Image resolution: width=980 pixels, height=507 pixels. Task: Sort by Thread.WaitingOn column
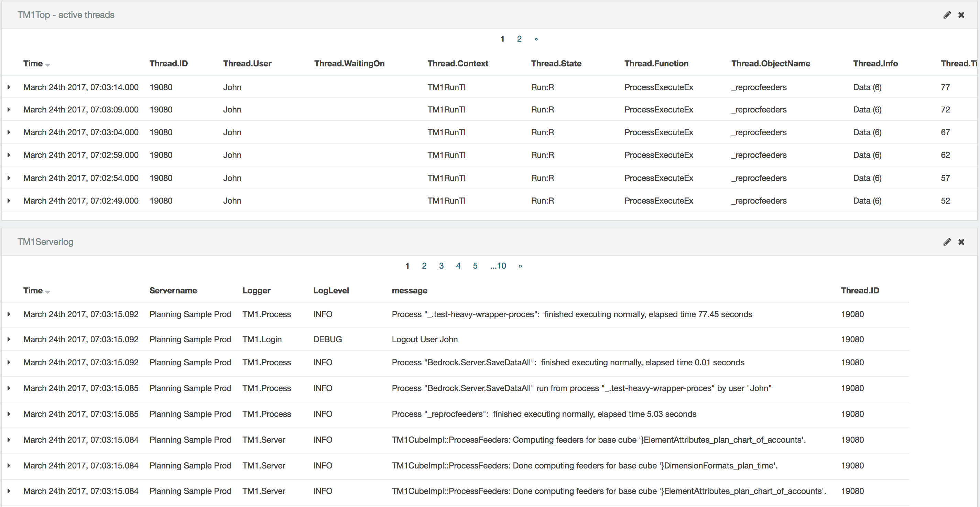[349, 63]
